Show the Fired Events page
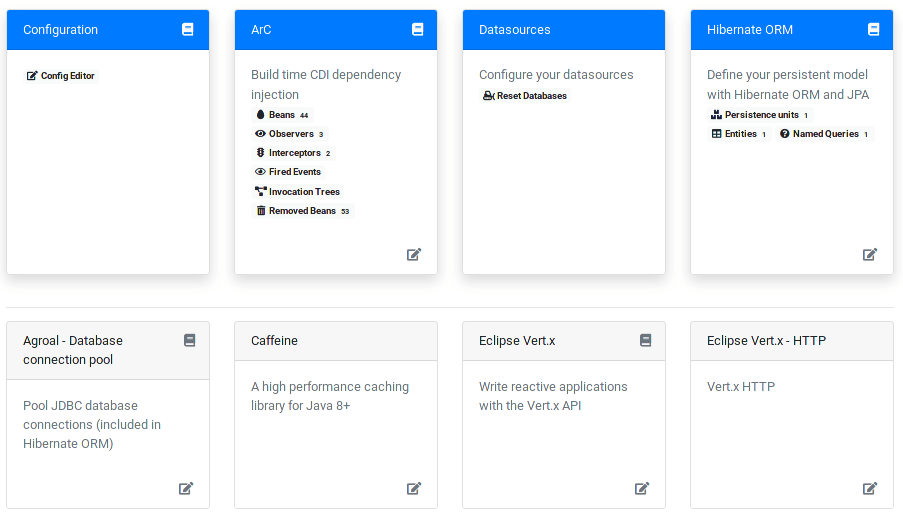 pyautogui.click(x=288, y=172)
